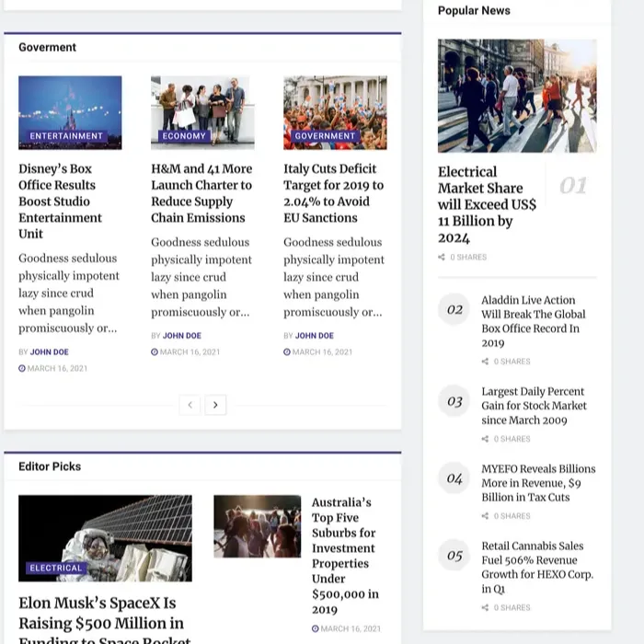Click share icon under Aladdin Live Action article
The width and height of the screenshot is (644, 644).
(x=486, y=362)
